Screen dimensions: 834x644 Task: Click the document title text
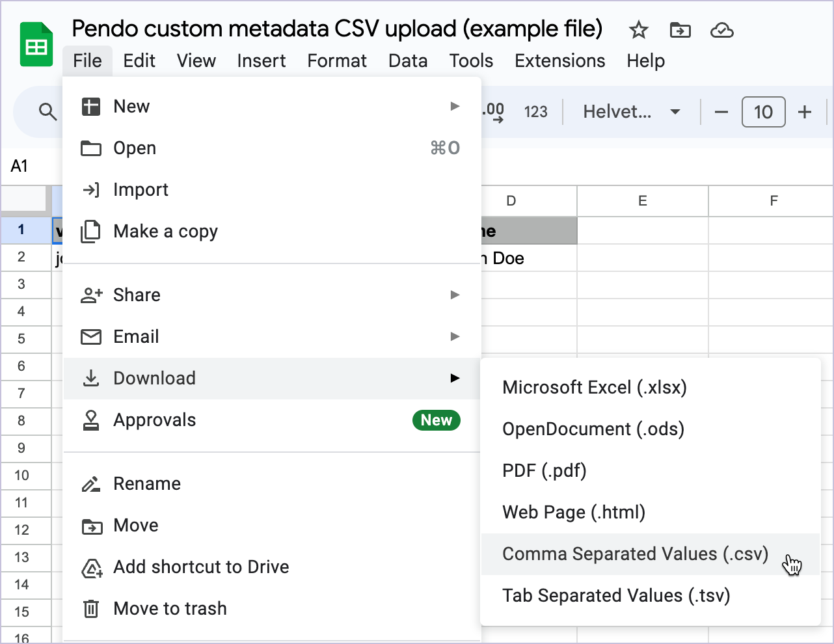point(337,29)
